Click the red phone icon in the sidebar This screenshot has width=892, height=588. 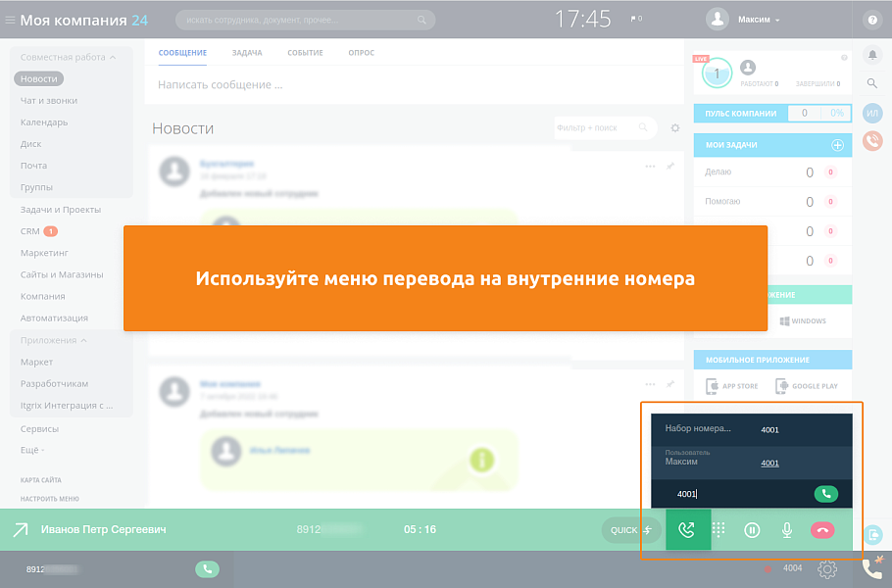coord(872,143)
